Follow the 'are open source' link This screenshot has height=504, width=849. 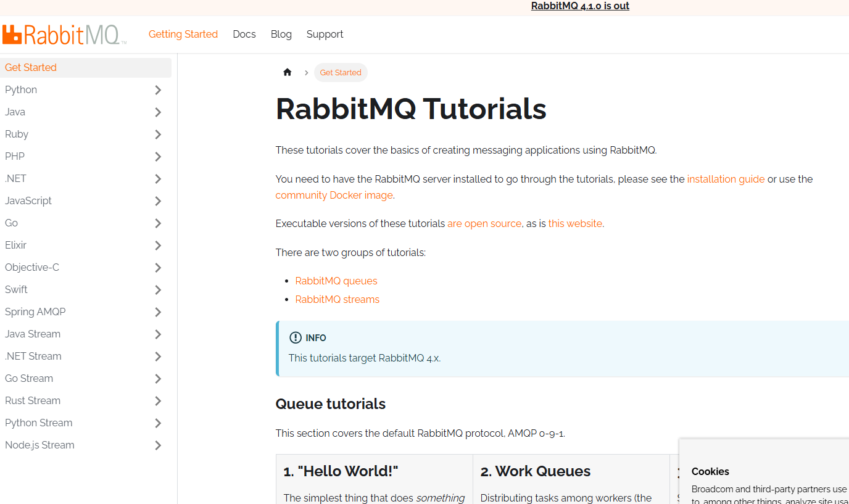[x=484, y=223]
